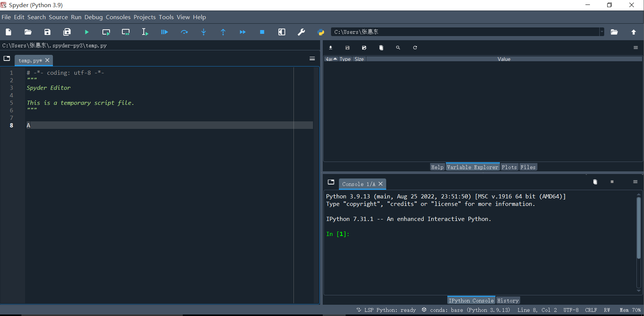Run the current cell
The width and height of the screenshot is (644, 316).
(x=106, y=32)
